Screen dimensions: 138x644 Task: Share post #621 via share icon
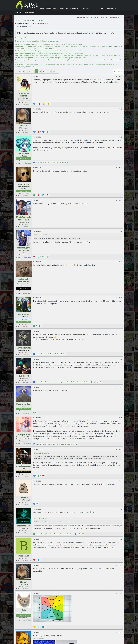coord(117,77)
